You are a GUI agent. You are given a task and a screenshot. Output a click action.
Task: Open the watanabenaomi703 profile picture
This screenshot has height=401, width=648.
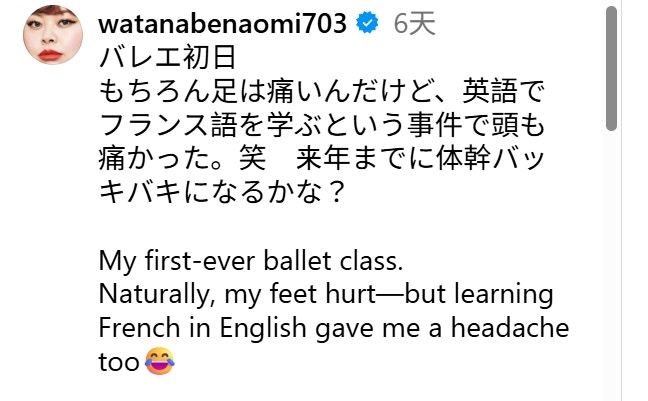pos(53,35)
